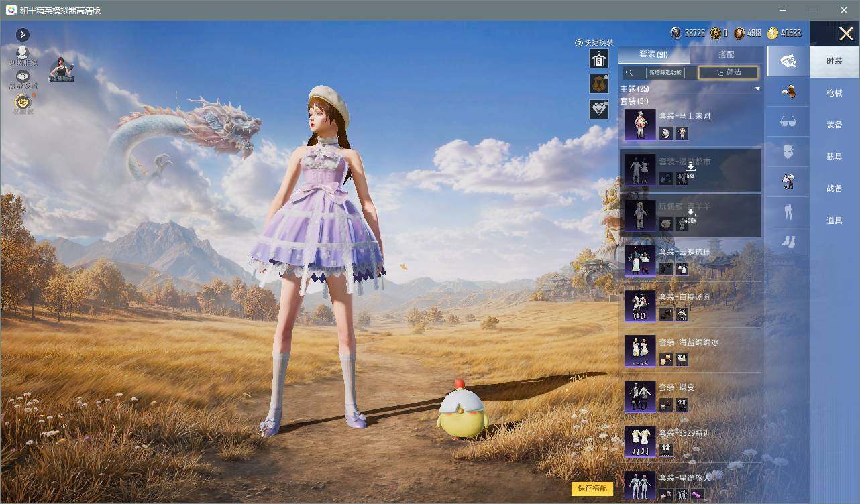Click the 套装-云魄琉璃 name text
The image size is (860, 504).
coord(685,252)
